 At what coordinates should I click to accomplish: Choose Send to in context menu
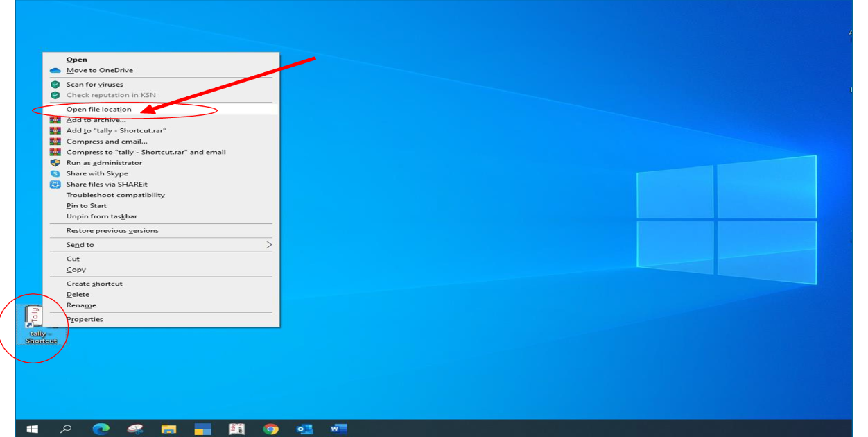[x=162, y=245]
